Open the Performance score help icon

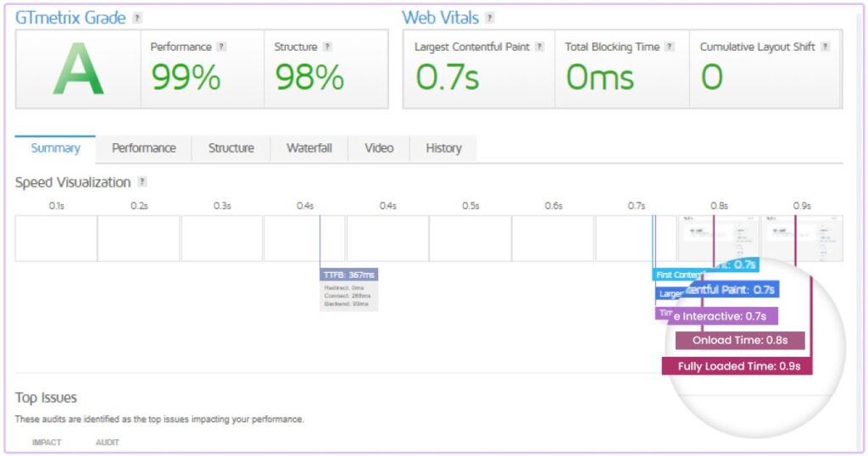(221, 47)
